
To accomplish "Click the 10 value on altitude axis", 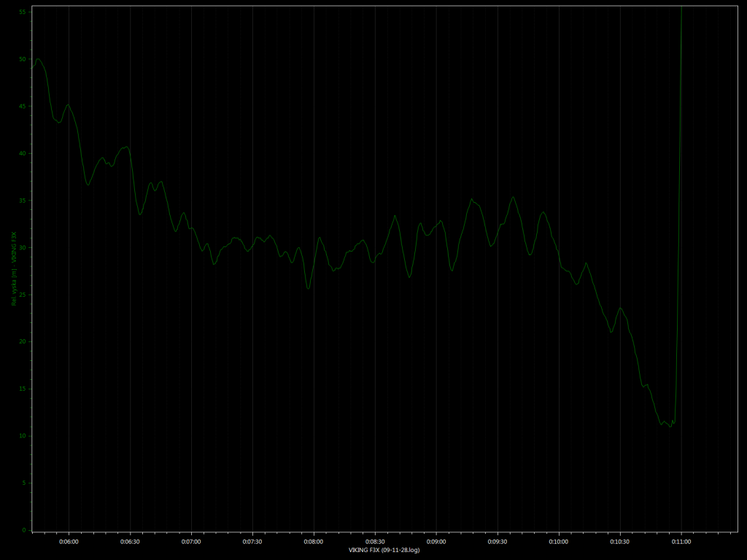I will click(x=23, y=436).
